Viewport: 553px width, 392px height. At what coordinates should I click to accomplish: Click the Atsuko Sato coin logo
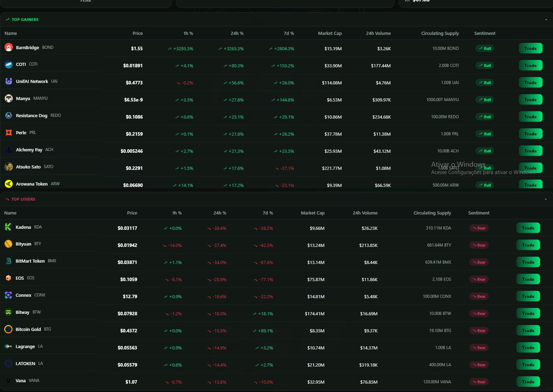pos(9,167)
